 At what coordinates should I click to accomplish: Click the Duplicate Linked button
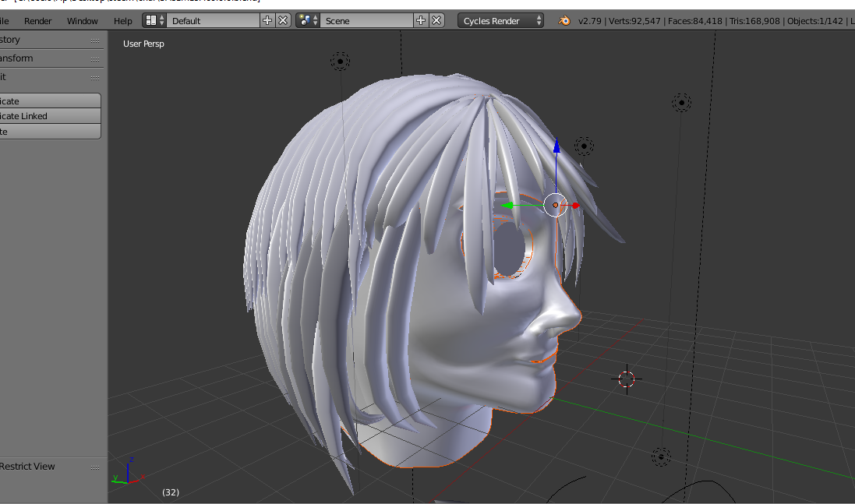click(47, 116)
